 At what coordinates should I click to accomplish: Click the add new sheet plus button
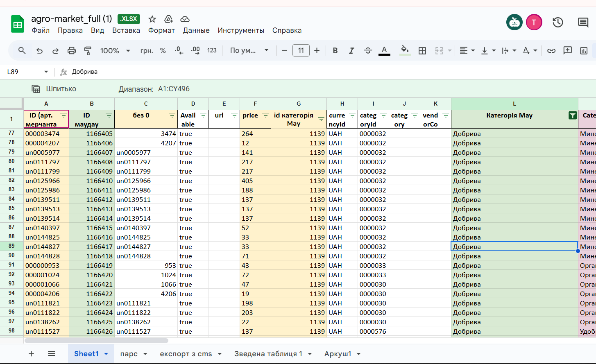coord(31,354)
